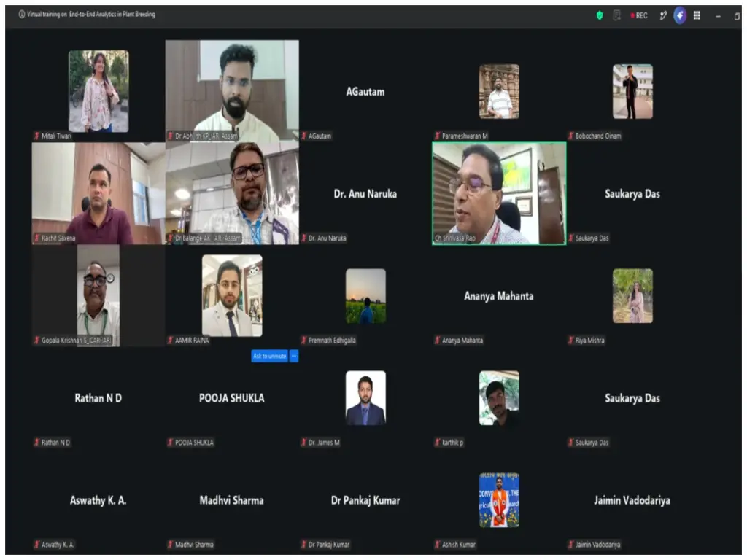This screenshot has width=747, height=560.
Task: Click muted mic icon beside Rachit Saxena
Action: [x=36, y=238]
